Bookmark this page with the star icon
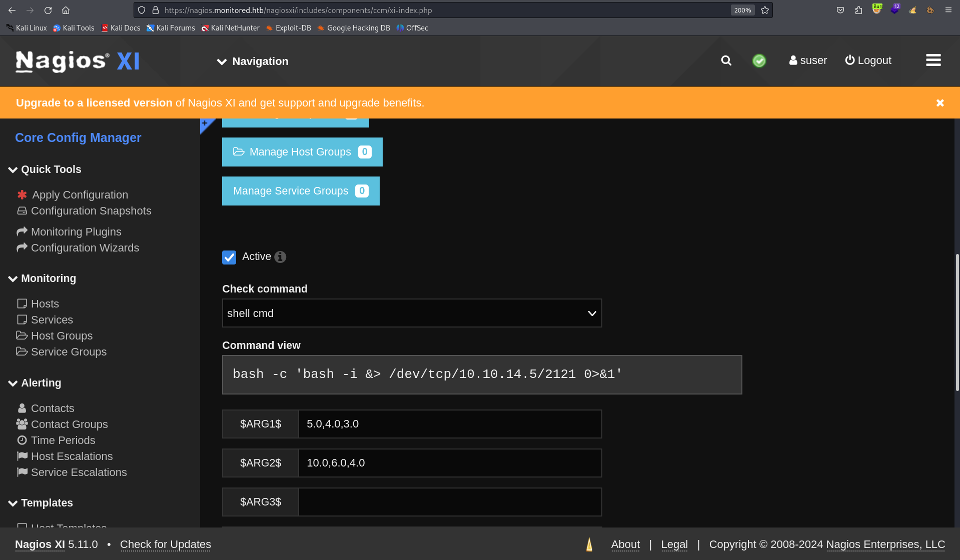 point(765,10)
